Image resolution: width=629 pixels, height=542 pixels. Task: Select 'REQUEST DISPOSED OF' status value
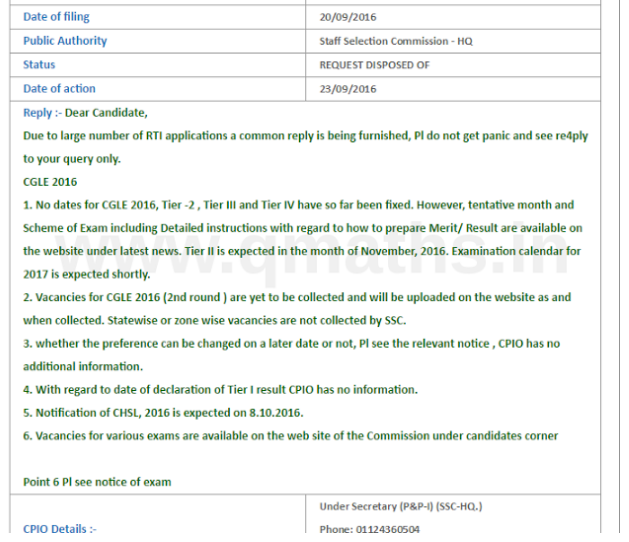coord(374,65)
